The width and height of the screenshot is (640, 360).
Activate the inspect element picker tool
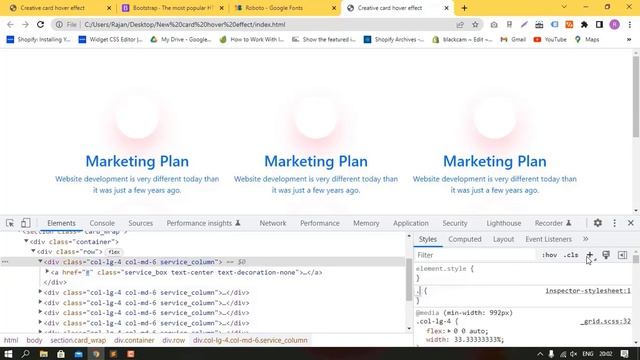click(x=10, y=223)
